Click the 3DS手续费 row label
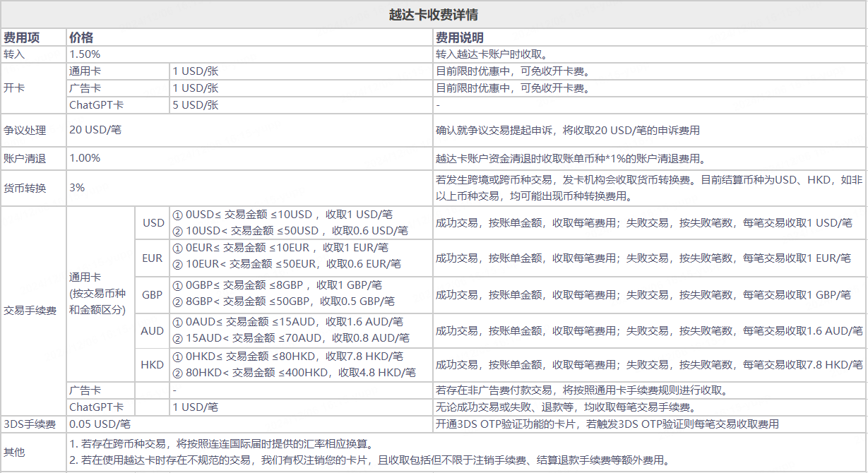This screenshot has width=868, height=473. 30,424
